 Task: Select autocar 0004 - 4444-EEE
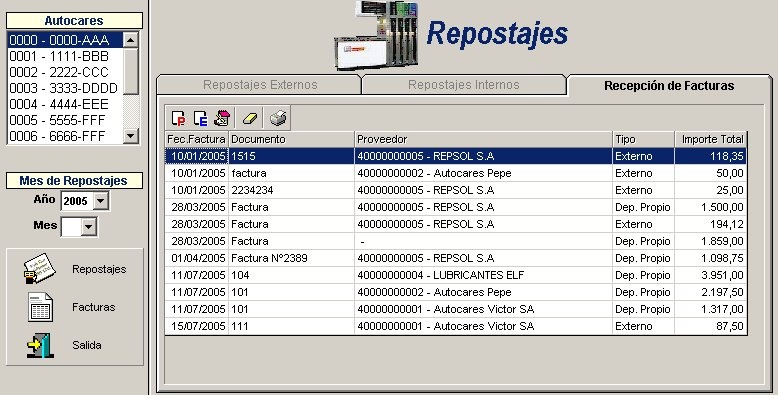tap(65, 104)
